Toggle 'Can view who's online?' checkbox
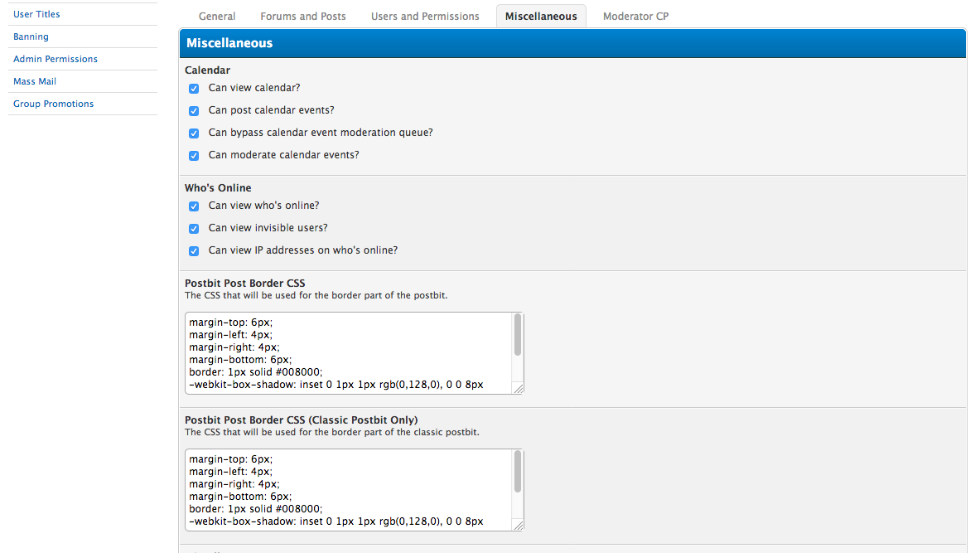The height and width of the screenshot is (553, 980). [194, 206]
